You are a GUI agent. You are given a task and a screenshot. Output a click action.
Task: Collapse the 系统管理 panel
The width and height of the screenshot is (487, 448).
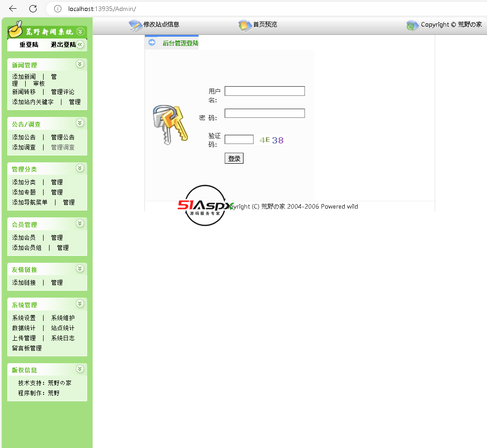point(80,303)
